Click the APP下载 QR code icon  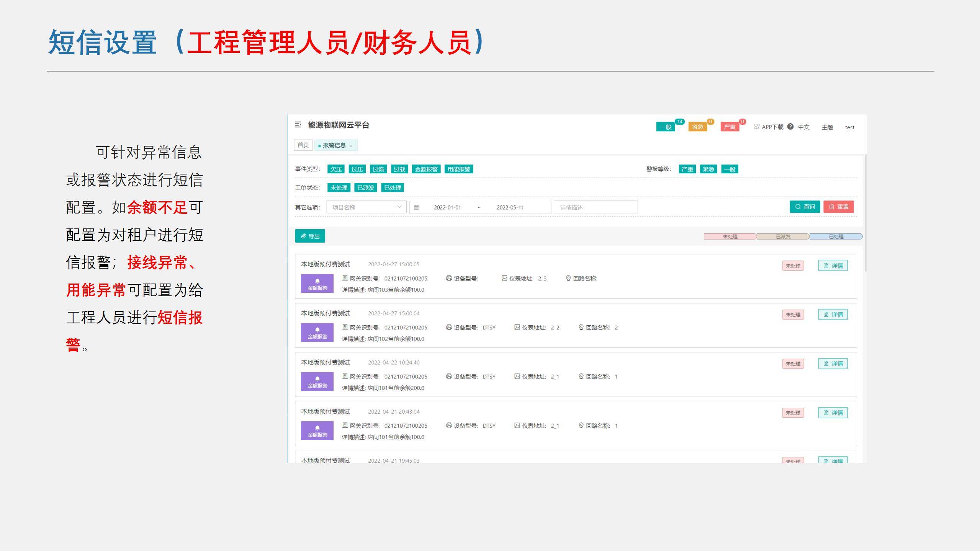pyautogui.click(x=757, y=127)
